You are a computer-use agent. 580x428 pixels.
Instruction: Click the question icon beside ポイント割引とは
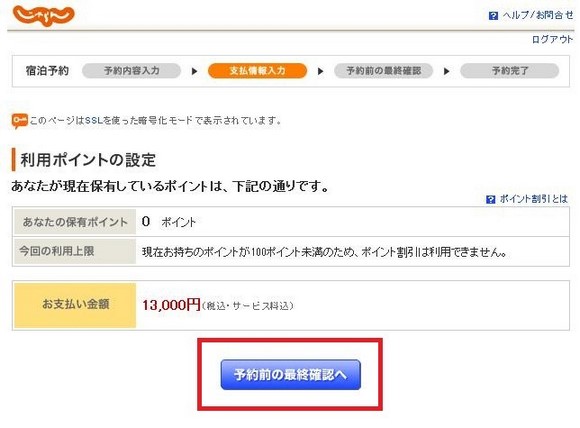(x=490, y=199)
